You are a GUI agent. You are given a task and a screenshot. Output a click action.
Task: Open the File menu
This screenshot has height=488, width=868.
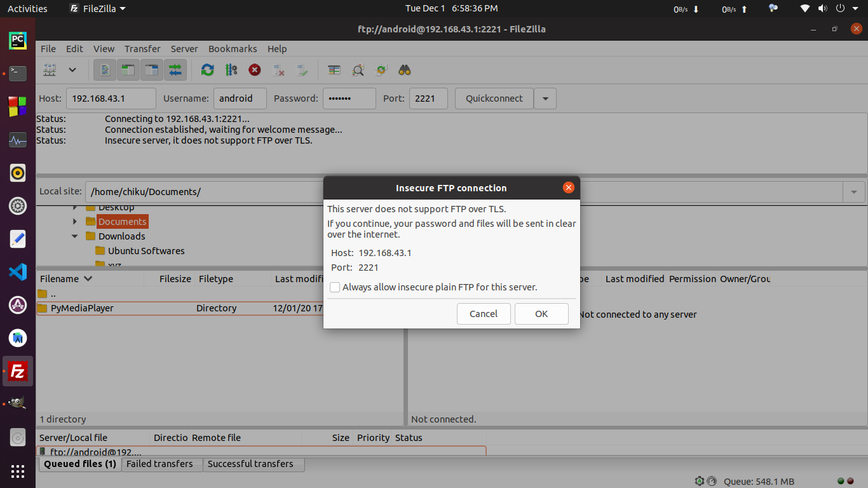(48, 49)
